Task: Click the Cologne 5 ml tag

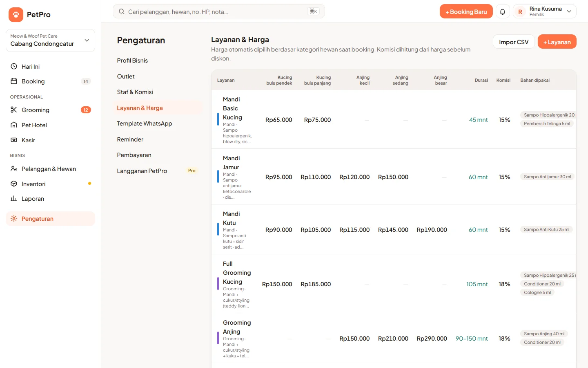Action: click(x=537, y=292)
